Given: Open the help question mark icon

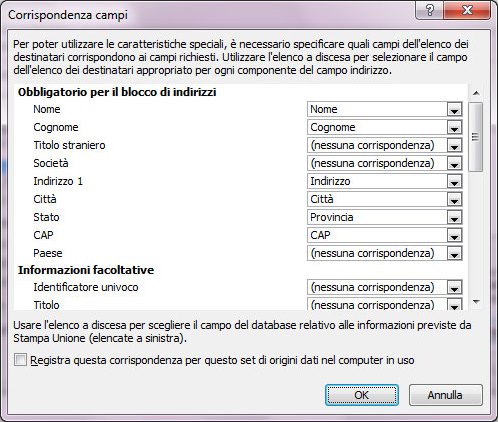Looking at the screenshot, I should tap(430, 11).
